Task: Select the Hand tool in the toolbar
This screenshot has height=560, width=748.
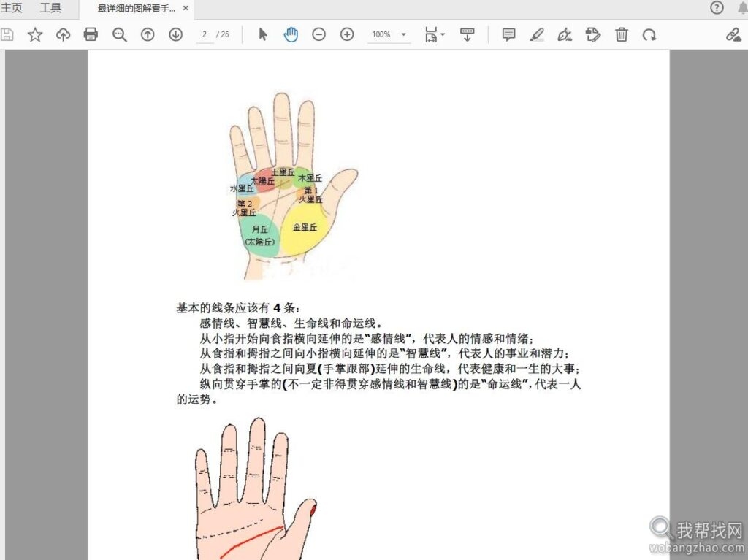Action: (x=291, y=34)
